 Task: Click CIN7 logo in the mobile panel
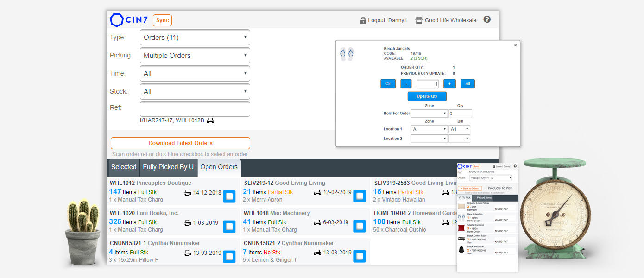tap(464, 166)
